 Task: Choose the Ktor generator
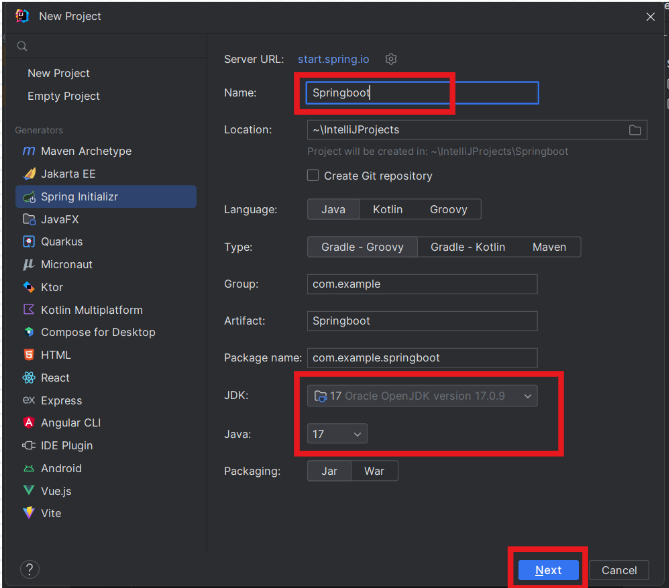click(x=106, y=287)
